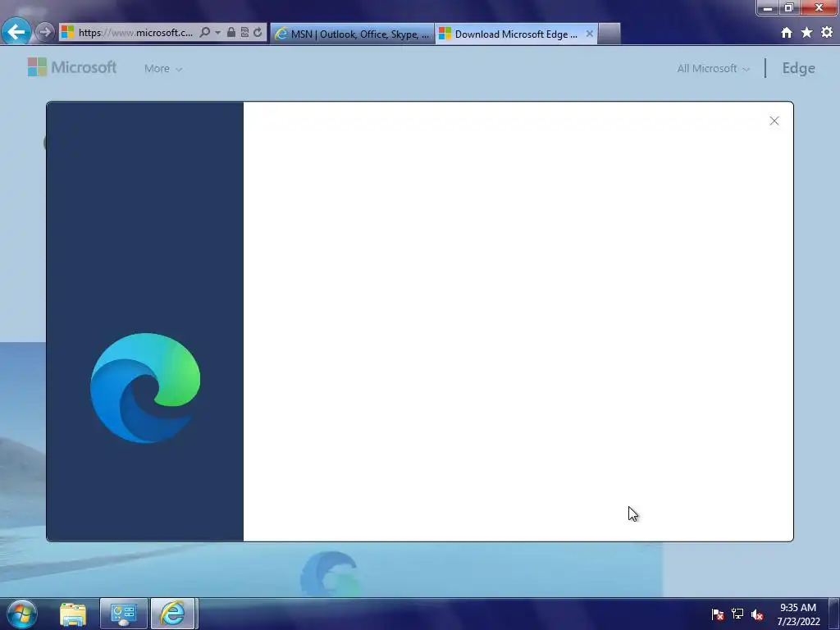Open the address bar autocomplete dropdown arrow
The height and width of the screenshot is (630, 840).
pyautogui.click(x=217, y=33)
